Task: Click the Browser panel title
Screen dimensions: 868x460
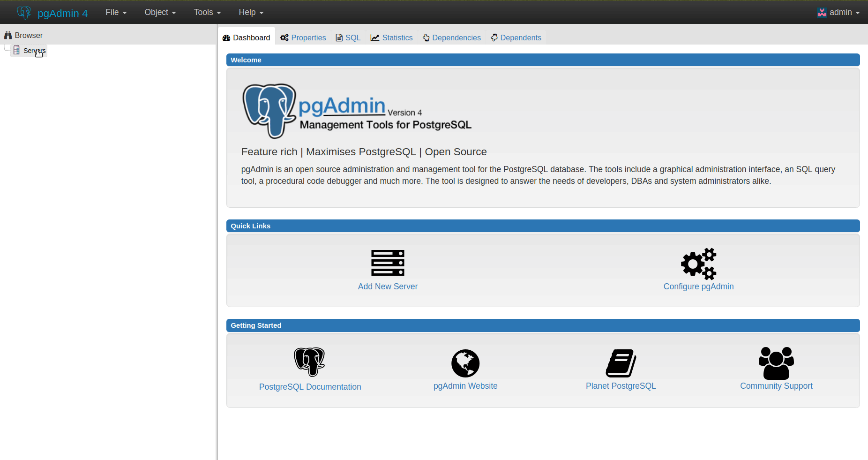Action: (x=29, y=35)
